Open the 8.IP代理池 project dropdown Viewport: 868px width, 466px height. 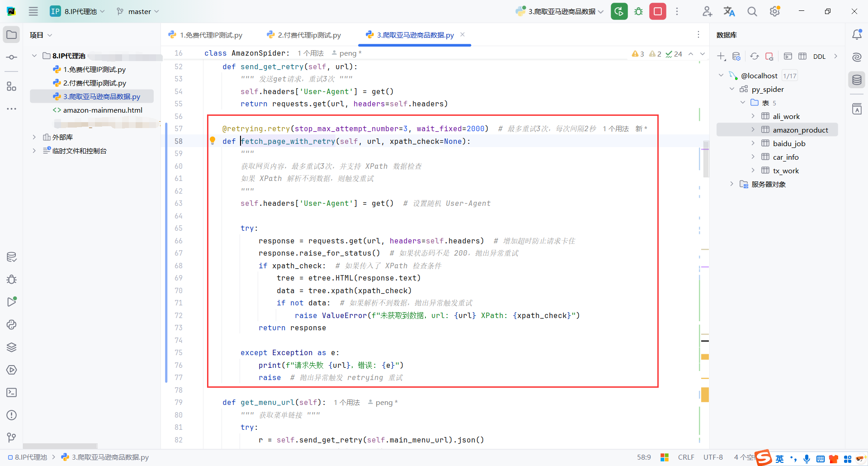click(x=78, y=11)
